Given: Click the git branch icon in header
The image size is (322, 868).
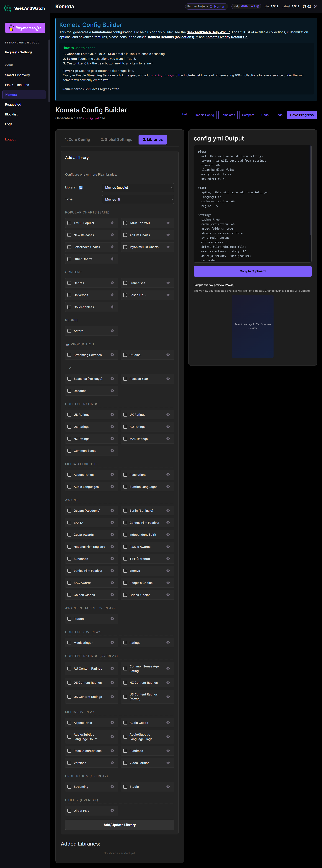Looking at the screenshot, I should [316, 6].
